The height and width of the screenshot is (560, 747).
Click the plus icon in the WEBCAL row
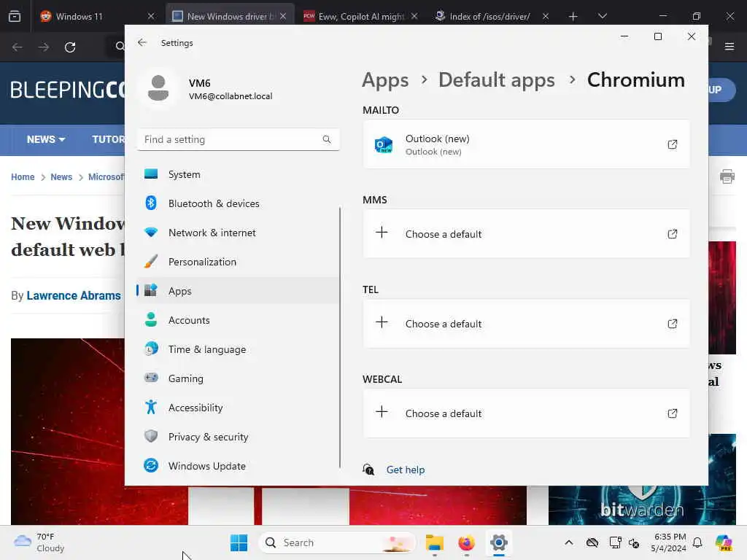tap(382, 412)
